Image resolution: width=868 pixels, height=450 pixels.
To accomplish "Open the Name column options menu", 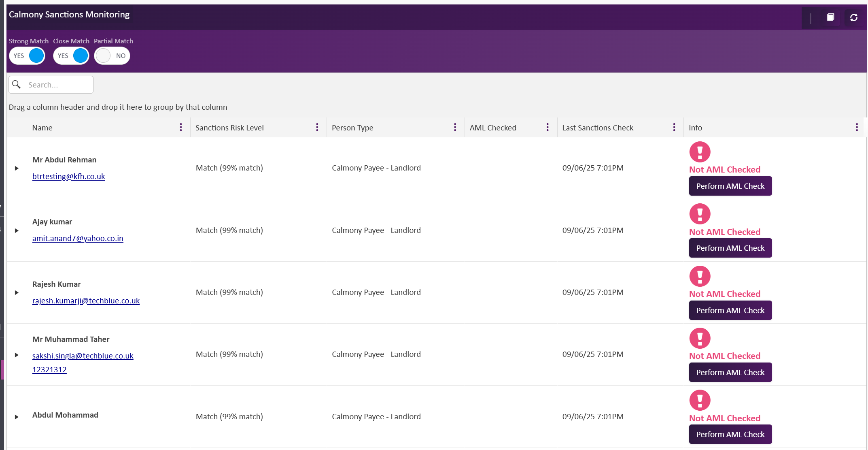I will (x=181, y=127).
